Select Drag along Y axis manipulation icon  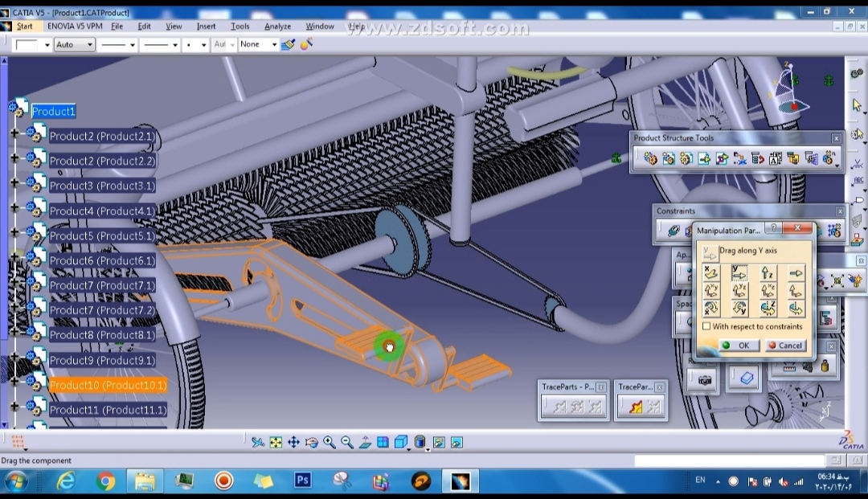tap(739, 272)
